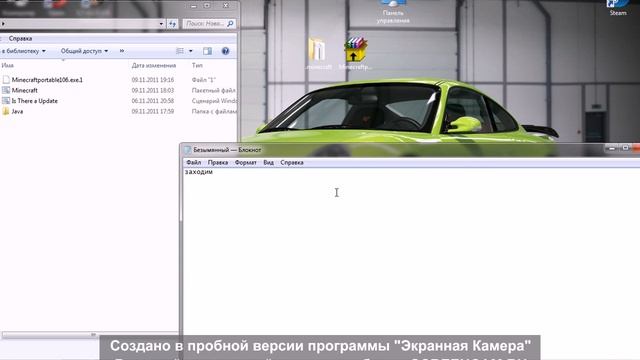
Task: Click the Minecraft batch file icon
Action: click(x=6, y=90)
